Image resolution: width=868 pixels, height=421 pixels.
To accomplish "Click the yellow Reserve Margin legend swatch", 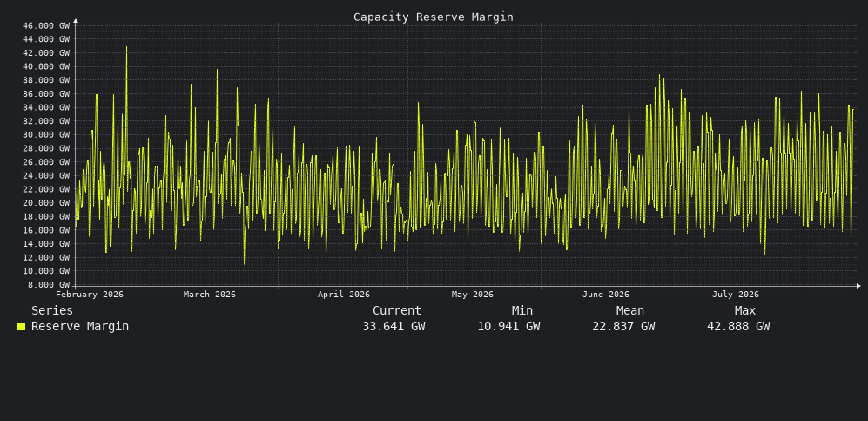I will (x=21, y=327).
